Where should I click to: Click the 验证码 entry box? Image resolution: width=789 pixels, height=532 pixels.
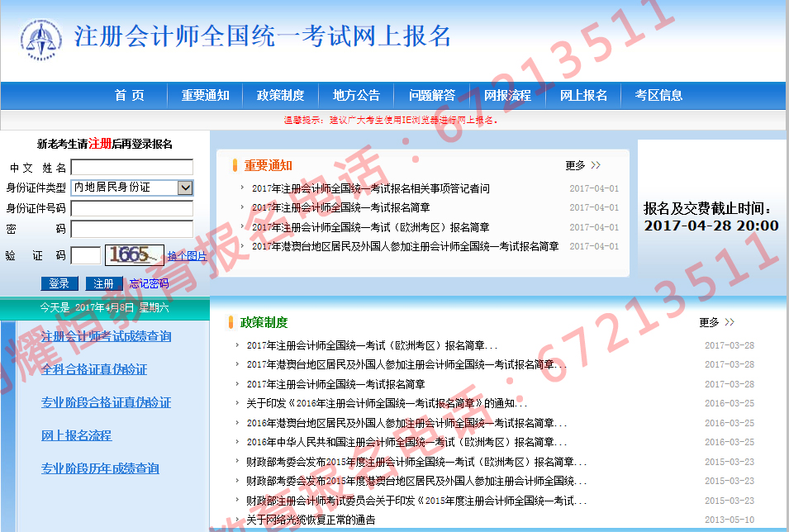pos(85,256)
